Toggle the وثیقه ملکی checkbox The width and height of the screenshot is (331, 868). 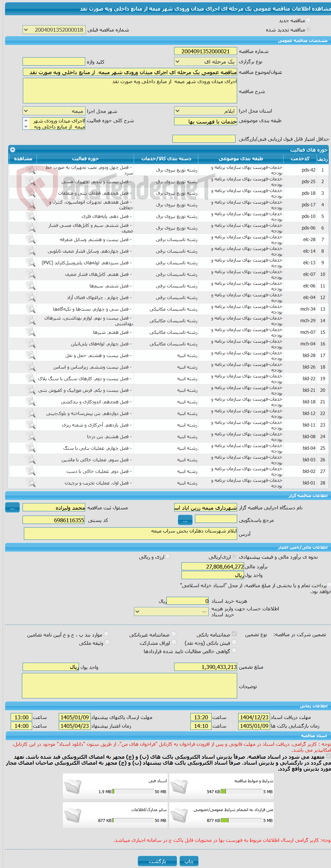[107, 642]
